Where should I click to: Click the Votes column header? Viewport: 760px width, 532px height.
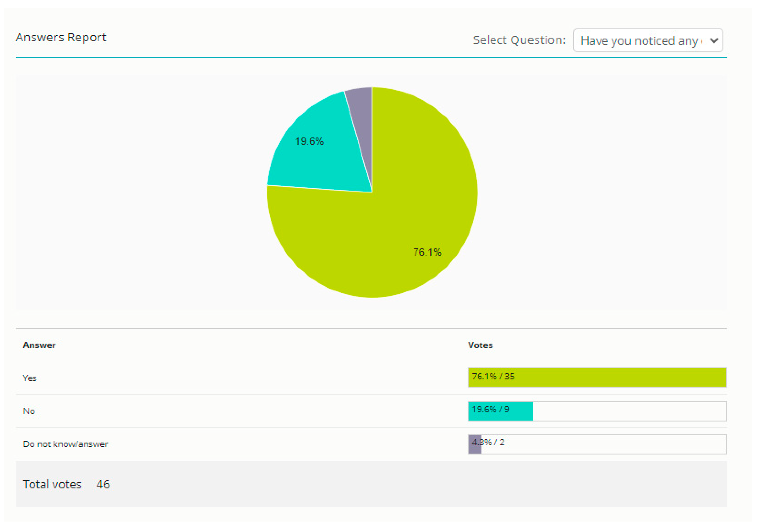480,346
